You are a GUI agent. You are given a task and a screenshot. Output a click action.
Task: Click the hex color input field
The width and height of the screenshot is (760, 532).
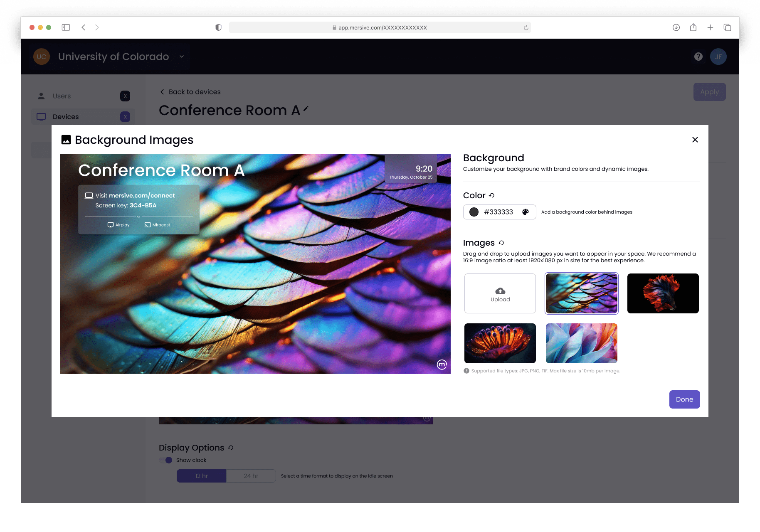498,212
